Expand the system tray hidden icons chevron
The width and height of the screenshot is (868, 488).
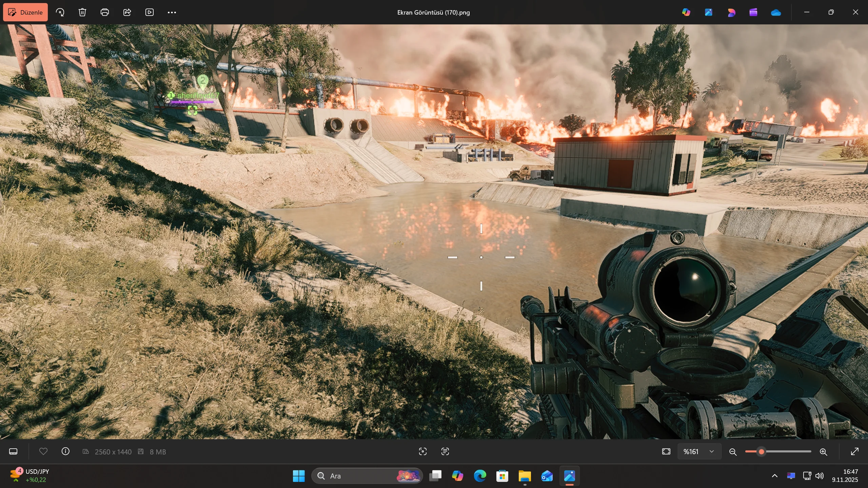coord(775,476)
